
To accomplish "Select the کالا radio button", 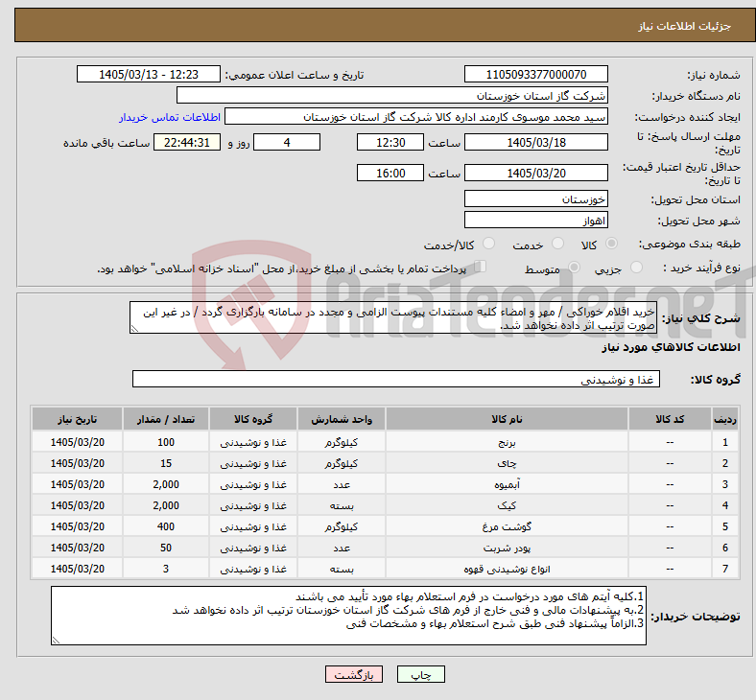I will coord(611,244).
